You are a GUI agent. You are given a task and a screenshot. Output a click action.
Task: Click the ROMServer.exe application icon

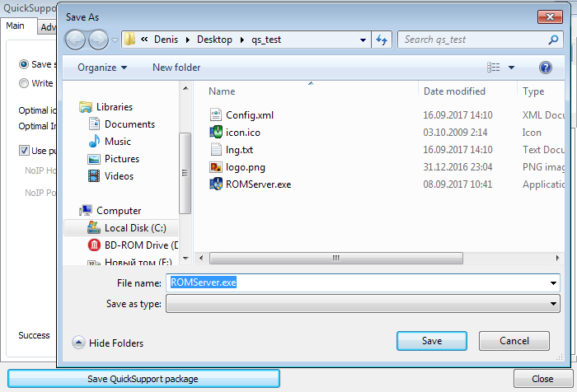(x=216, y=184)
